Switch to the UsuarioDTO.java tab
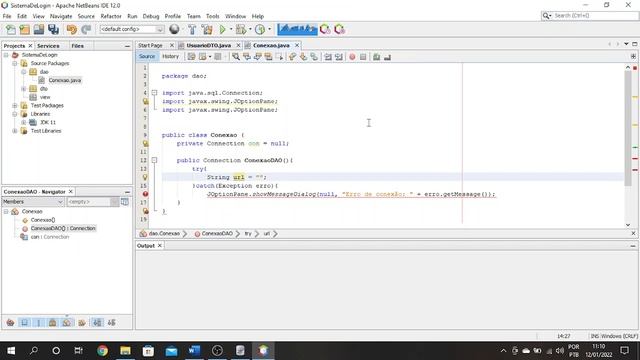This screenshot has width=640, height=360. point(209,45)
